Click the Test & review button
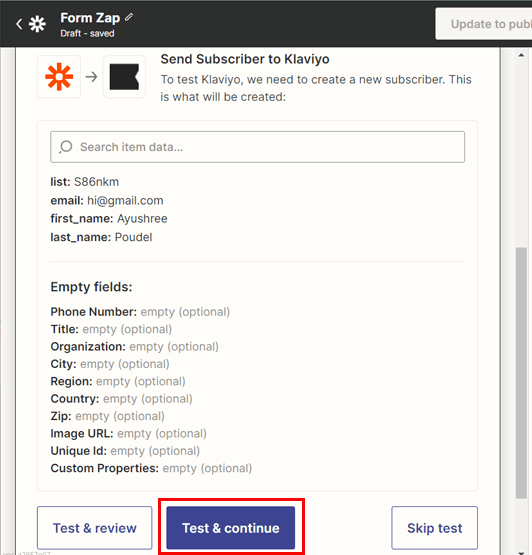Image resolution: width=532 pixels, height=555 pixels. click(x=95, y=528)
